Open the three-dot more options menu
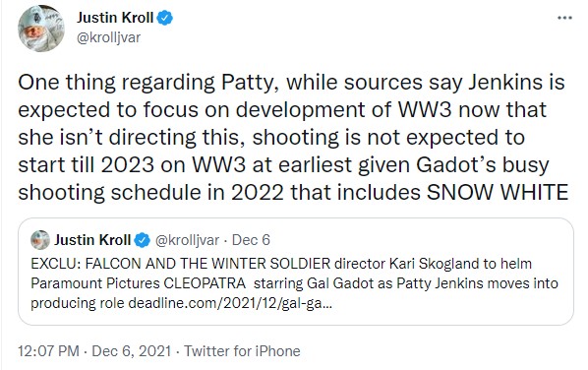 pyautogui.click(x=564, y=18)
